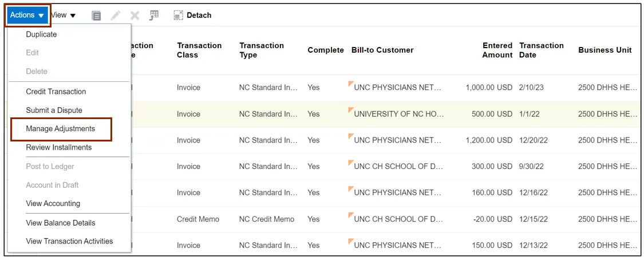Click the Business Unit column header
Screen dimensions: 644x260
point(605,50)
